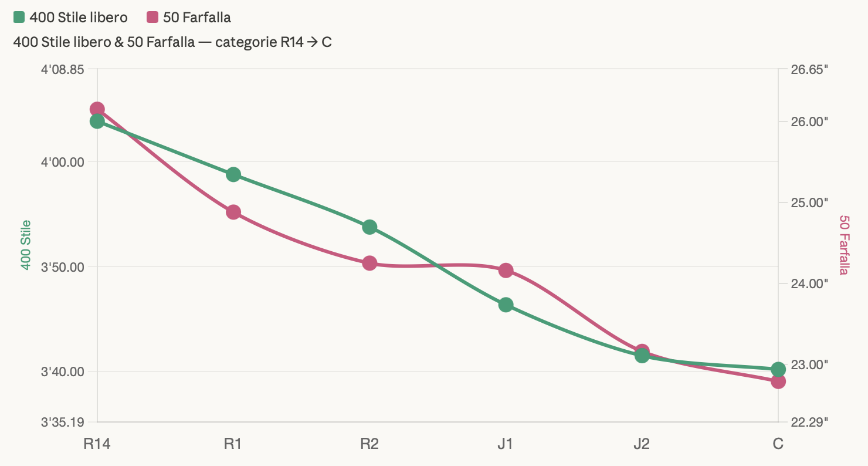The image size is (868, 466).
Task: Click the pink 50 Farfalla point at R1
Action: (233, 212)
